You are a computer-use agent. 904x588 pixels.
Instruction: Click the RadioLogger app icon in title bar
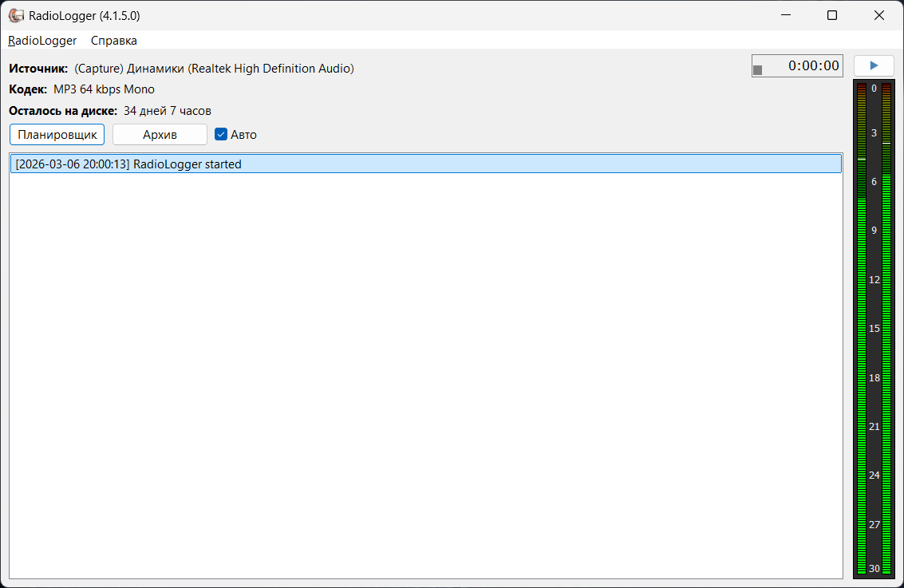pos(16,16)
